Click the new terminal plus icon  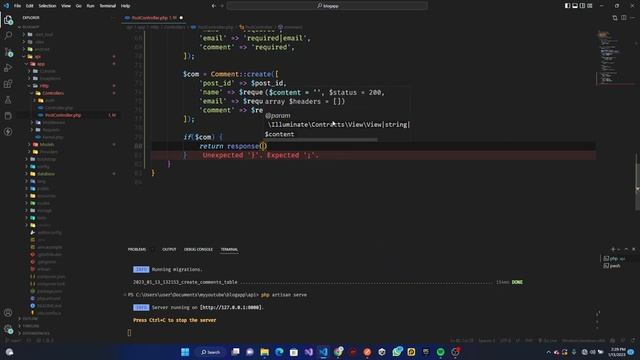(x=612, y=249)
